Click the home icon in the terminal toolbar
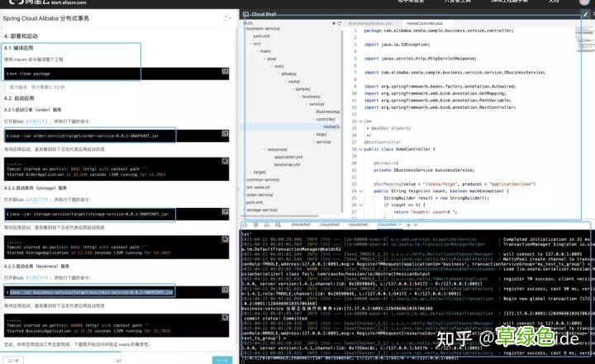This screenshot has width=595, height=364. [x=267, y=225]
